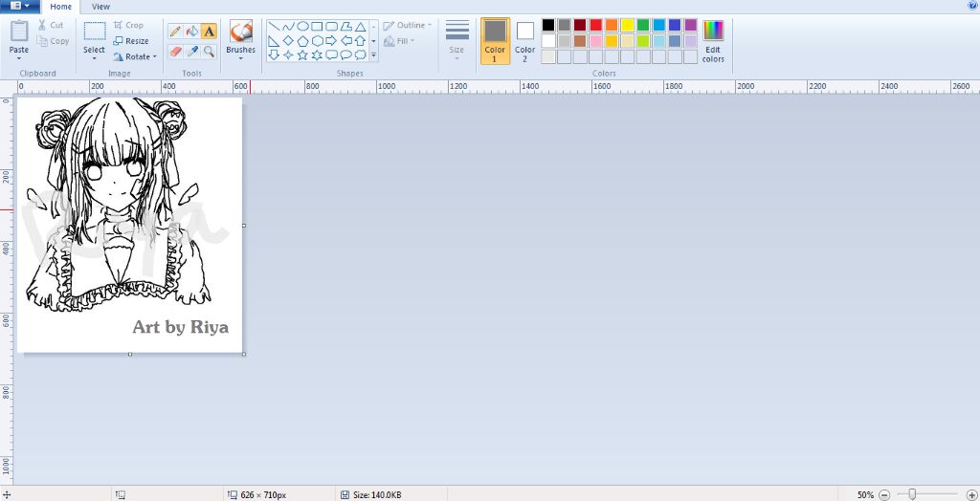Expand the Shapes gallery more arrow

tap(374, 54)
